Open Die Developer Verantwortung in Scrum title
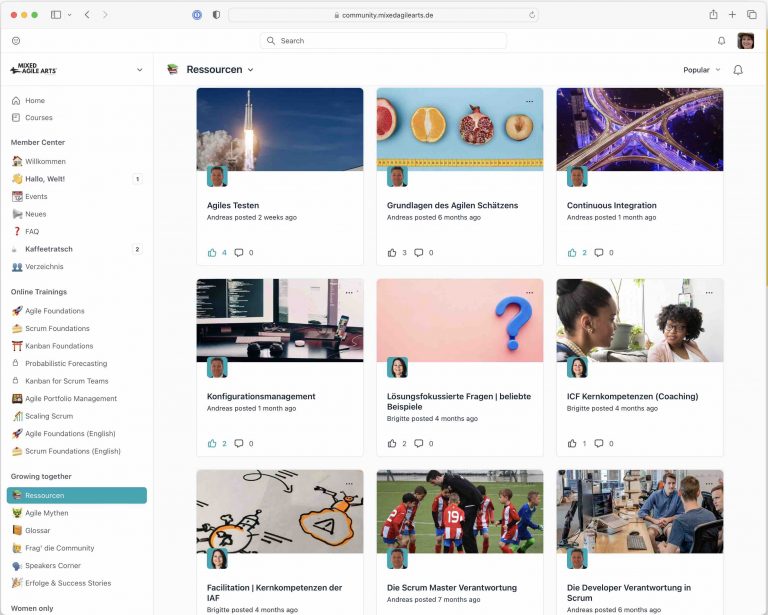The image size is (768, 615). pyautogui.click(x=629, y=592)
